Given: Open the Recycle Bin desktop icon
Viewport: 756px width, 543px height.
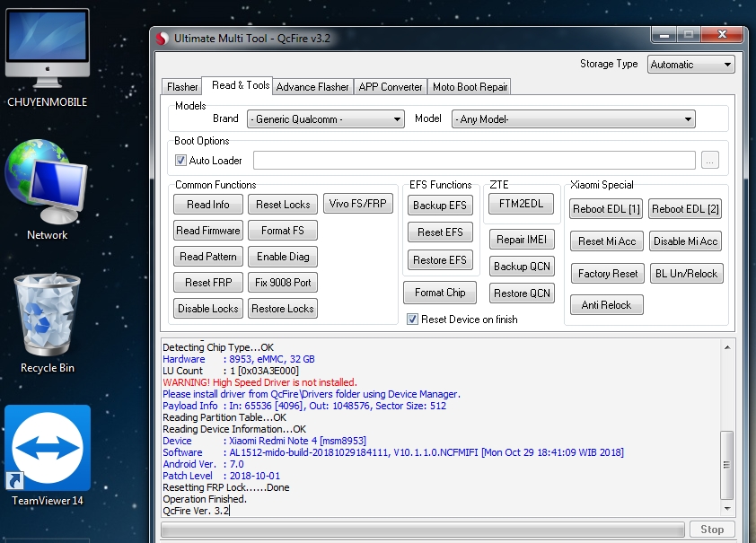Looking at the screenshot, I should (x=48, y=323).
